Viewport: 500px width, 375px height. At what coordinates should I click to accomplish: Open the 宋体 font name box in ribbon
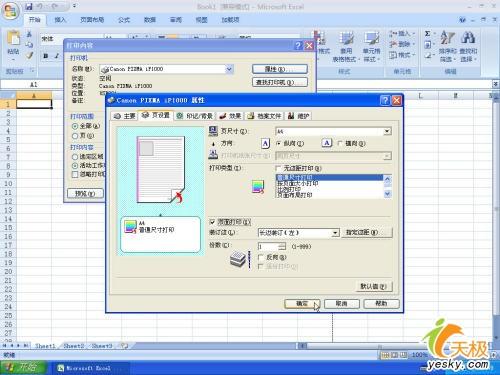point(72,39)
